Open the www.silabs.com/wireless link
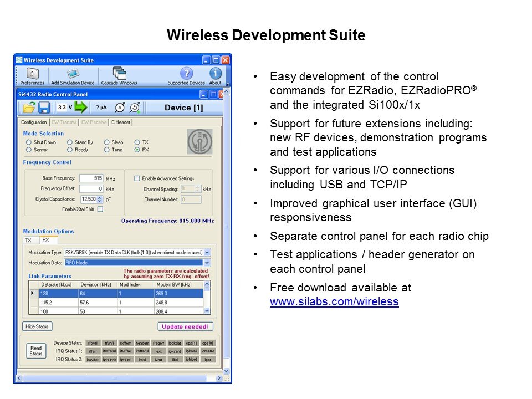Viewport: 532px width, 399px height. click(334, 301)
